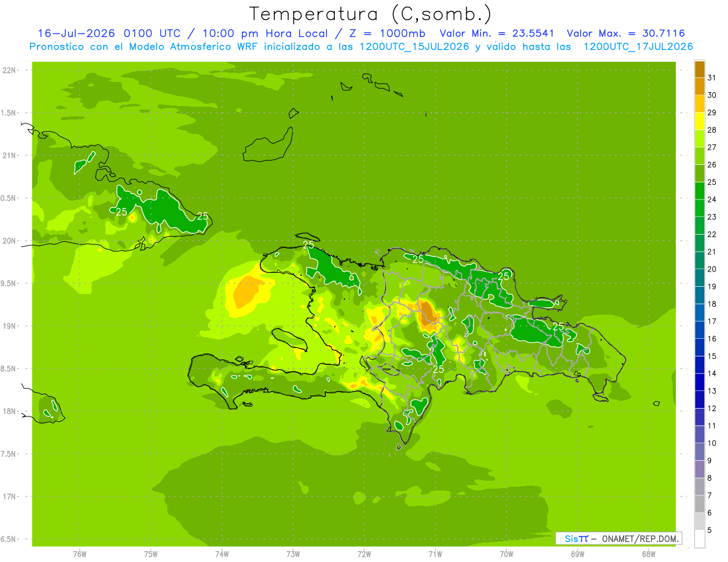Image resolution: width=728 pixels, height=562 pixels.
Task: Click the '19N' latitude axis label
Action: pos(10,326)
